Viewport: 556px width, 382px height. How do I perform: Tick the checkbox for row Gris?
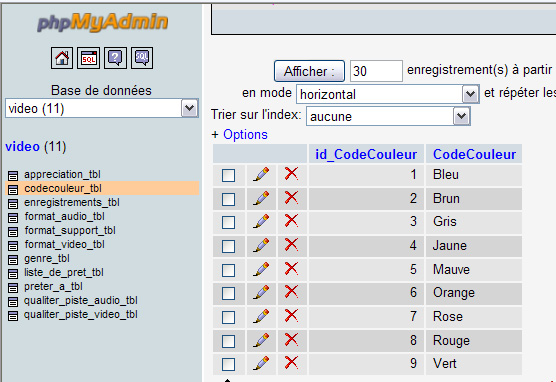[x=228, y=222]
